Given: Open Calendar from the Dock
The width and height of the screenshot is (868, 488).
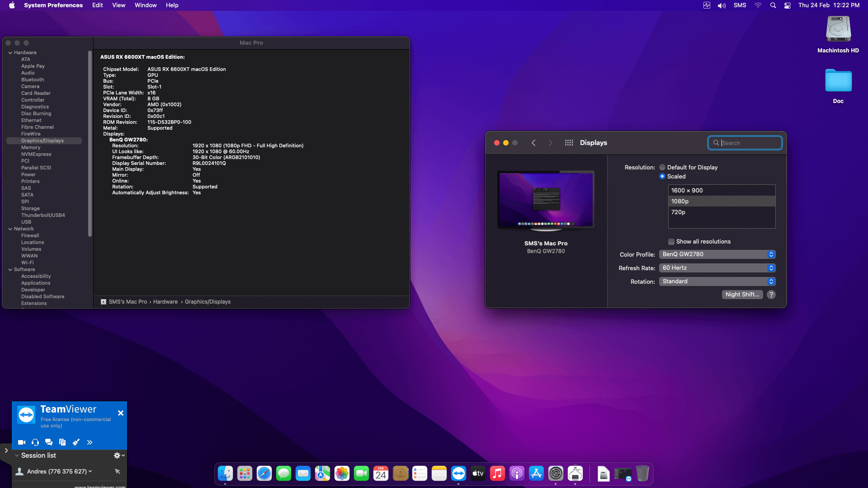Looking at the screenshot, I should pyautogui.click(x=381, y=474).
